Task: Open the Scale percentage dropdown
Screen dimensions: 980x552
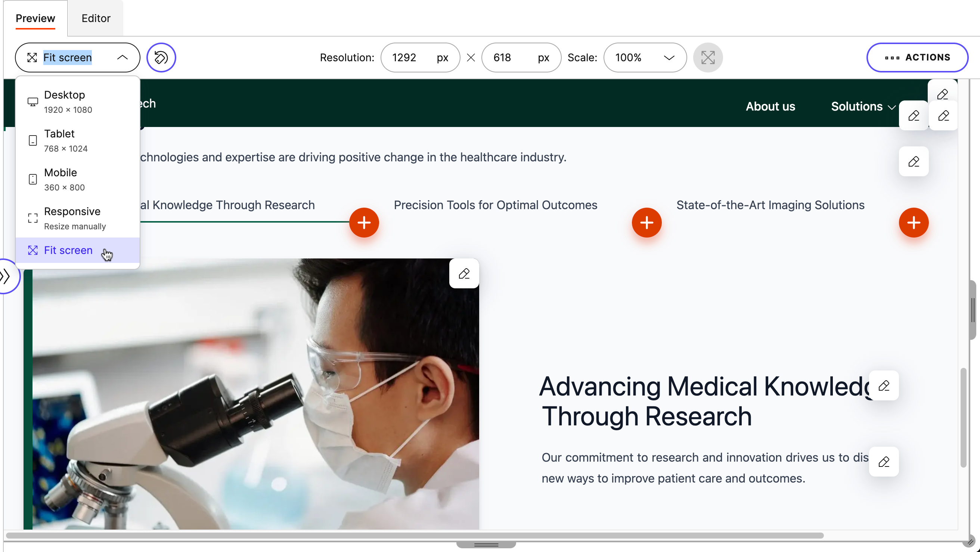Action: click(645, 58)
